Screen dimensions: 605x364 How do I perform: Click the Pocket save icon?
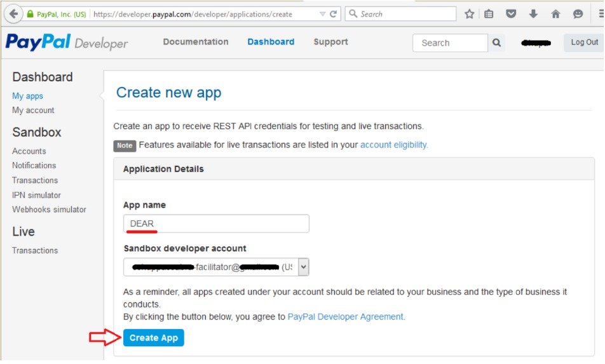tap(511, 14)
